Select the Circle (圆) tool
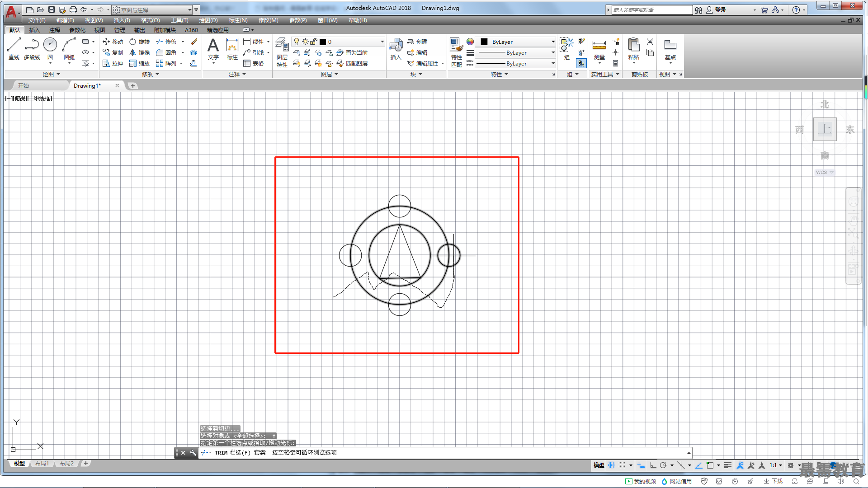 tap(50, 48)
